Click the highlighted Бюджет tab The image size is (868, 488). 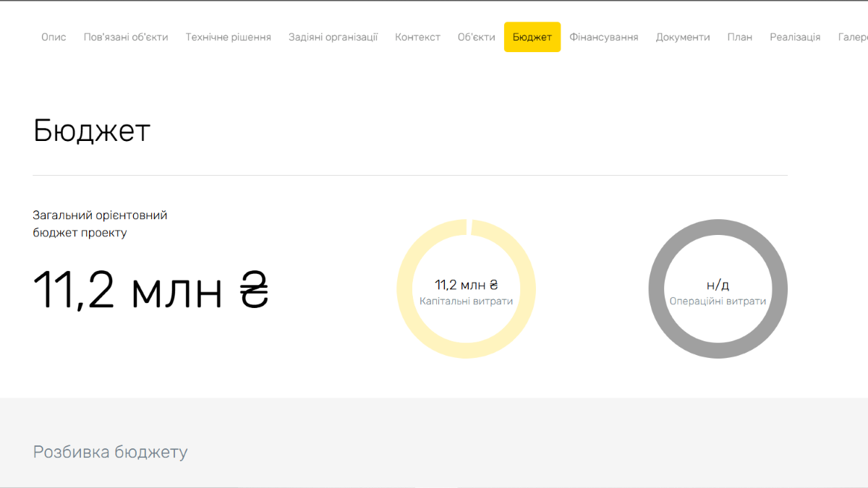click(532, 37)
